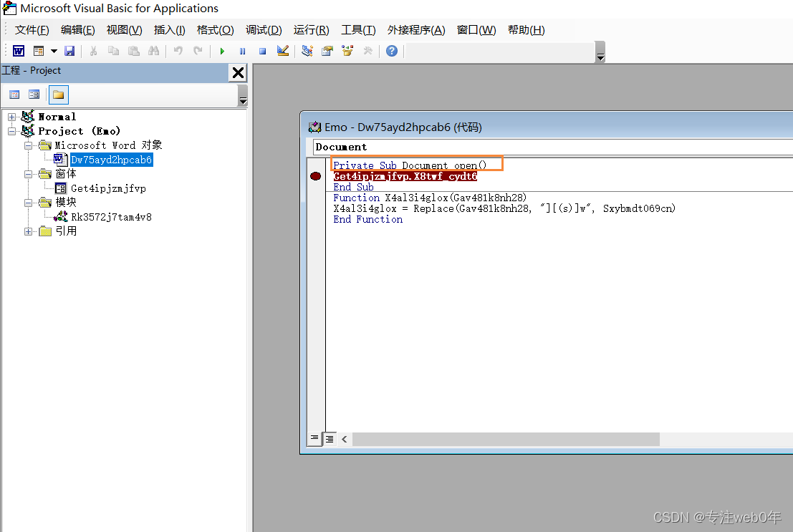Open the 调试(D) menu
Image resolution: width=793 pixels, height=532 pixels.
point(264,30)
